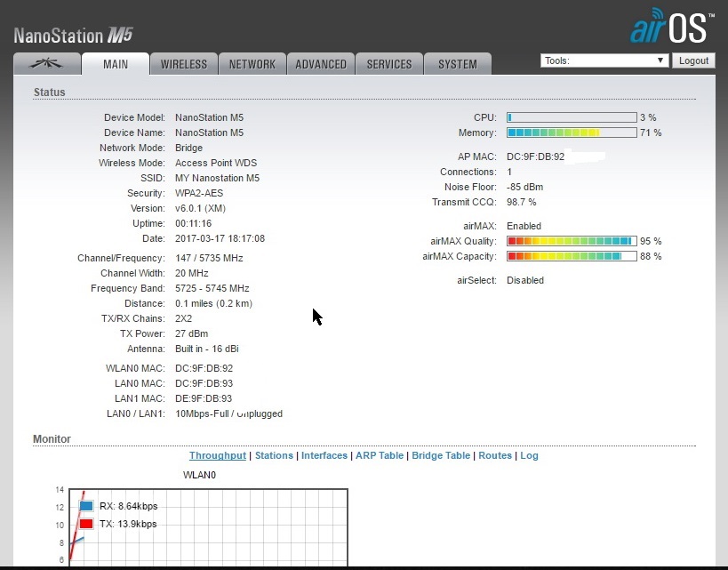Image resolution: width=728 pixels, height=570 pixels.
Task: Click TX Power value 27 dBm
Action: tap(192, 333)
